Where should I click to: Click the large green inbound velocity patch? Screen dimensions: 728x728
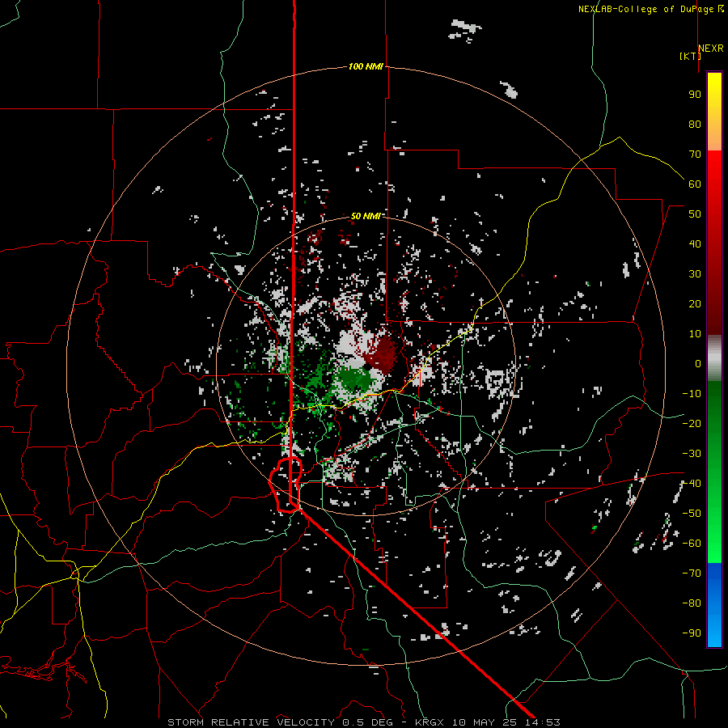(355, 380)
